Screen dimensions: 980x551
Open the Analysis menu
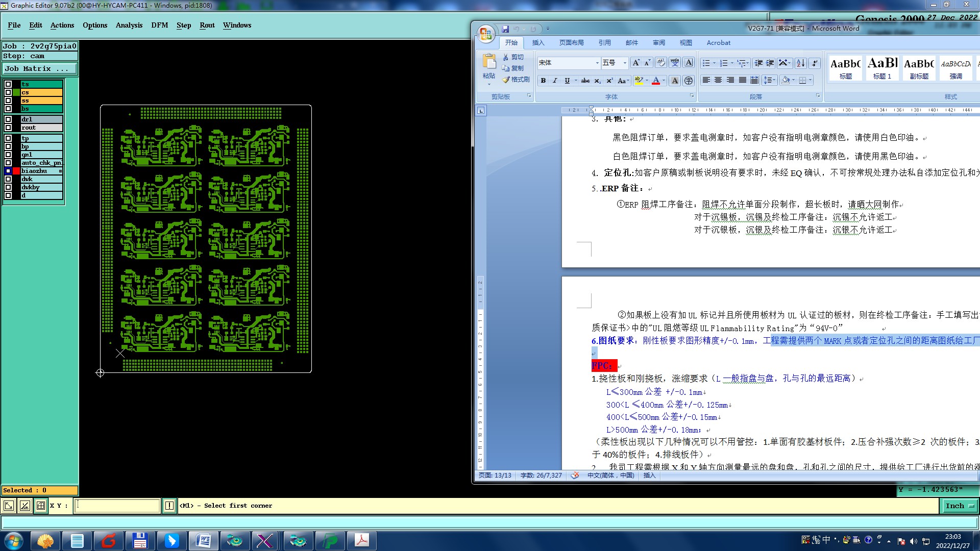tap(129, 25)
